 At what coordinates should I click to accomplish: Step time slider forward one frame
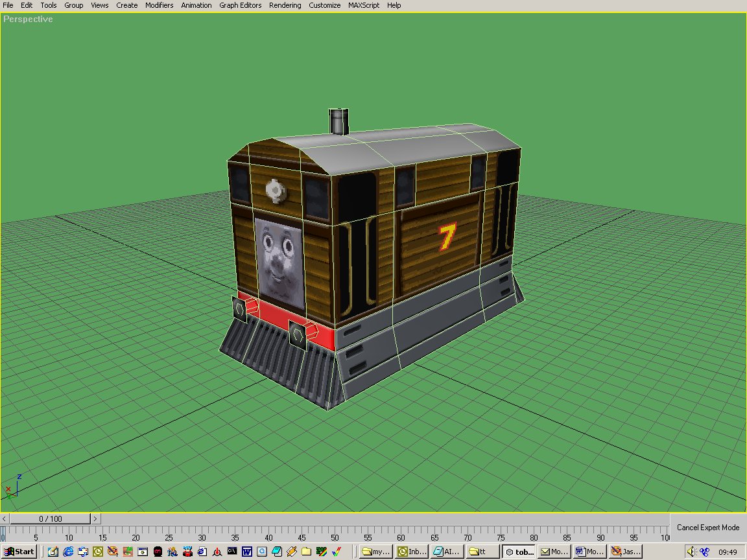coord(95,519)
